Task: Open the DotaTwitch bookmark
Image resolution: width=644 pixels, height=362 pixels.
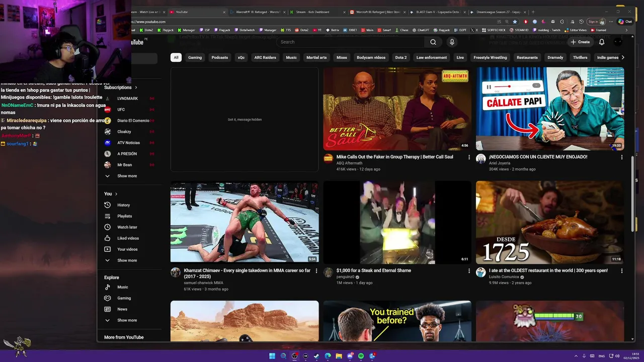Action: 245,30
